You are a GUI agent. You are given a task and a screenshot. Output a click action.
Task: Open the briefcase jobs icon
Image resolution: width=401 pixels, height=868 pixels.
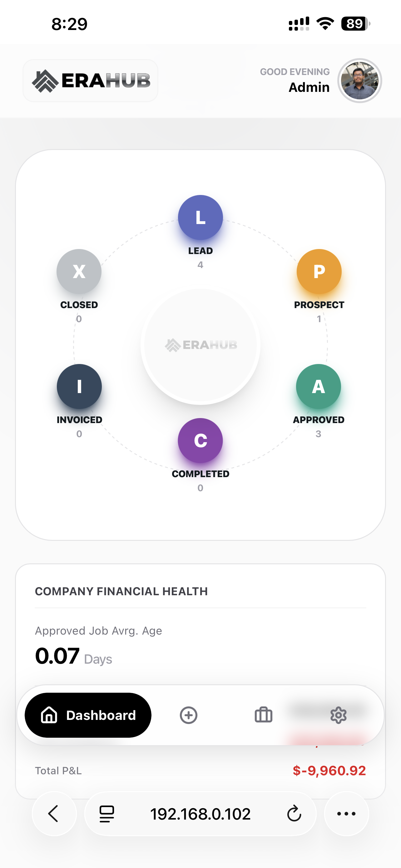click(x=263, y=715)
